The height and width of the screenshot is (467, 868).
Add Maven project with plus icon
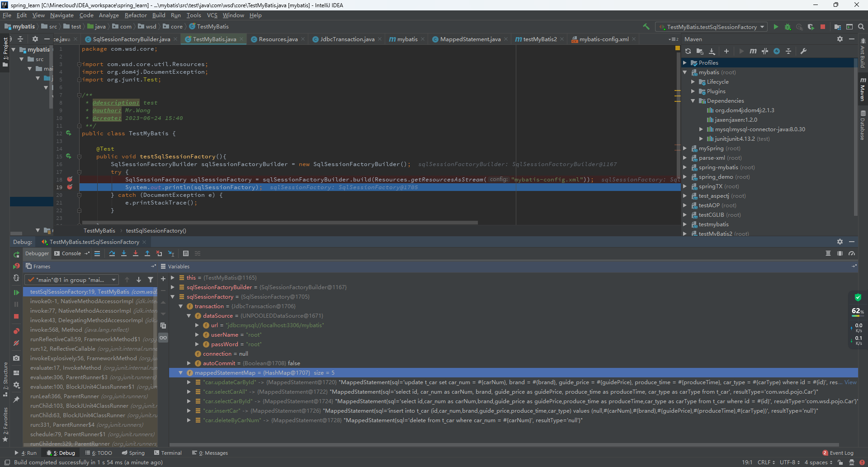point(726,51)
